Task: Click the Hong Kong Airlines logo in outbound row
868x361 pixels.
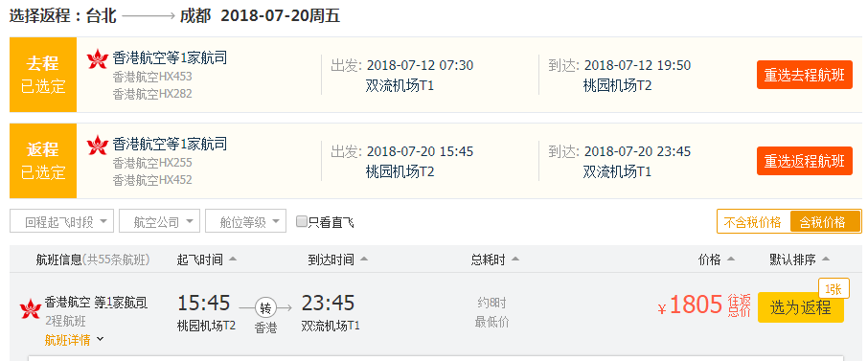Action: pos(98,58)
